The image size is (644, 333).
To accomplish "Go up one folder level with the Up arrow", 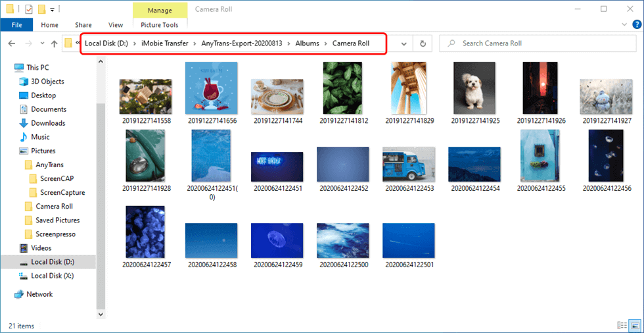I will pyautogui.click(x=54, y=43).
